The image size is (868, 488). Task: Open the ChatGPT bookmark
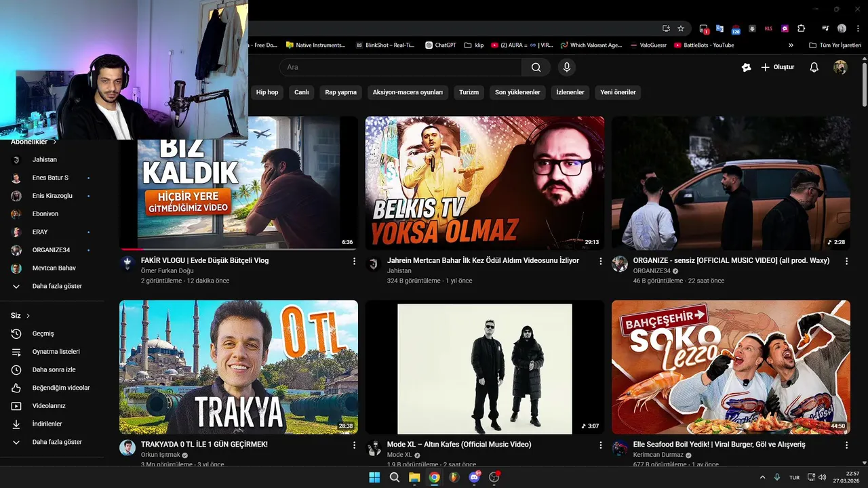tap(441, 45)
